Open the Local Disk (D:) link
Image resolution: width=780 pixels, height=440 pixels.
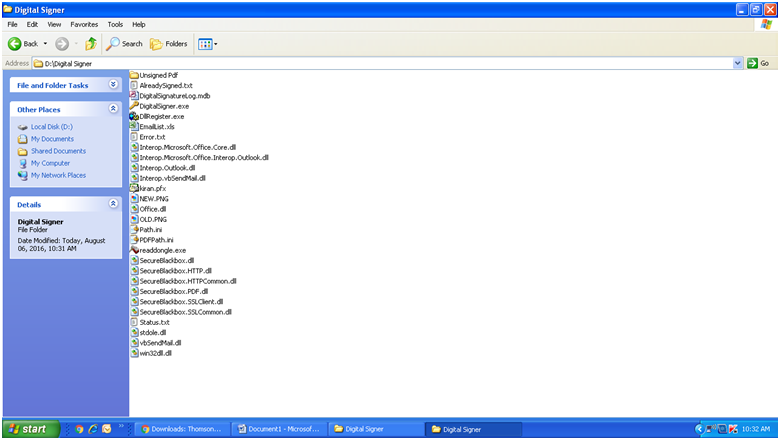(x=52, y=127)
